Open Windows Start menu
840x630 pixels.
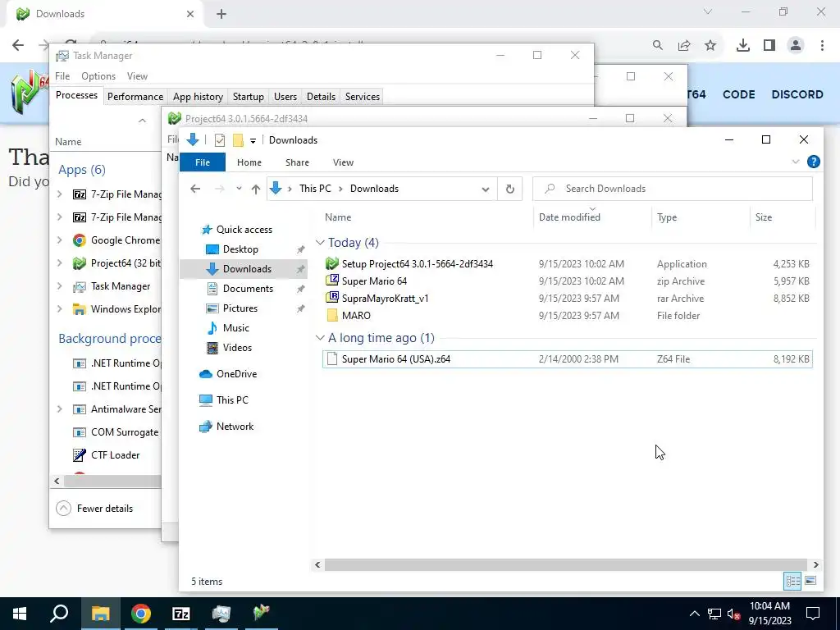pyautogui.click(x=20, y=614)
